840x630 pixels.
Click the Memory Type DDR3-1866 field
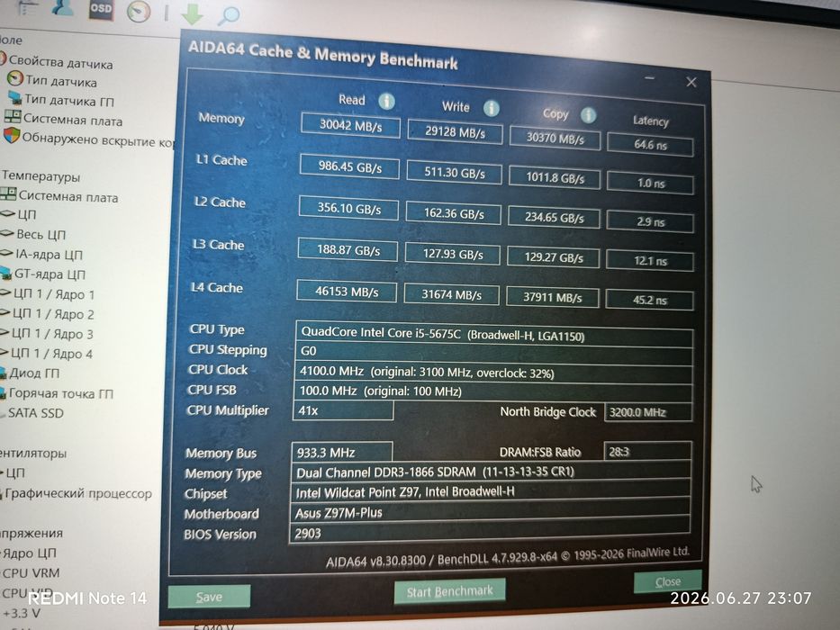click(x=491, y=472)
